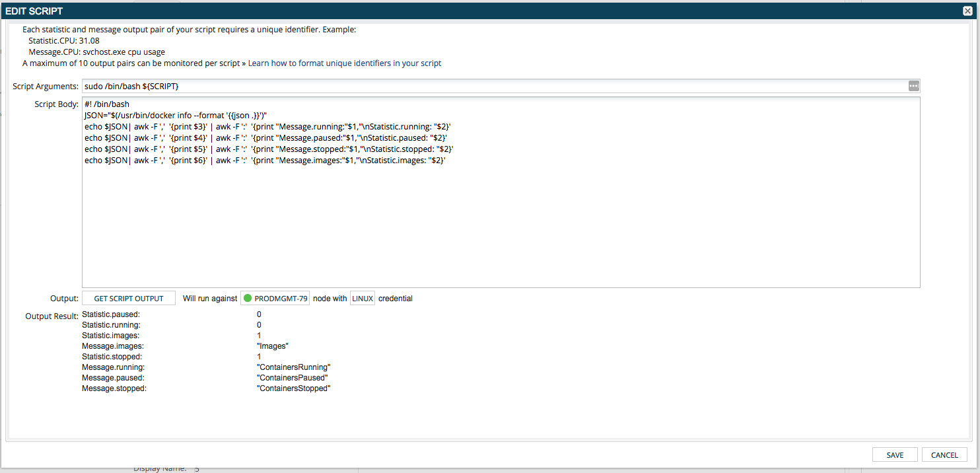Click the Message.images output row
Viewport: 980px width, 473px height.
tap(186, 346)
